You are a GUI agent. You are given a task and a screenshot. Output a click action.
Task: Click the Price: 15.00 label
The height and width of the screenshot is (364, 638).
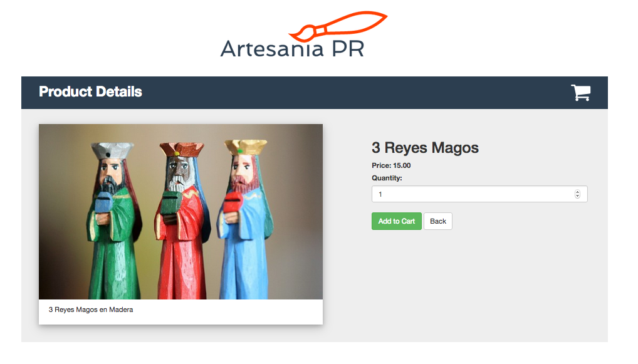point(391,165)
